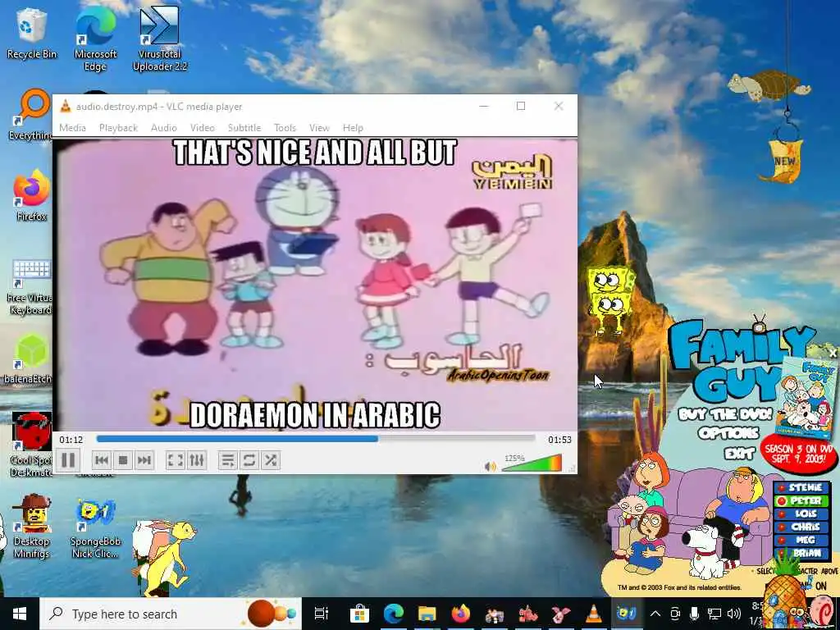Skip to next media in VLC
Viewport: 840px width, 630px height.
[x=144, y=460]
